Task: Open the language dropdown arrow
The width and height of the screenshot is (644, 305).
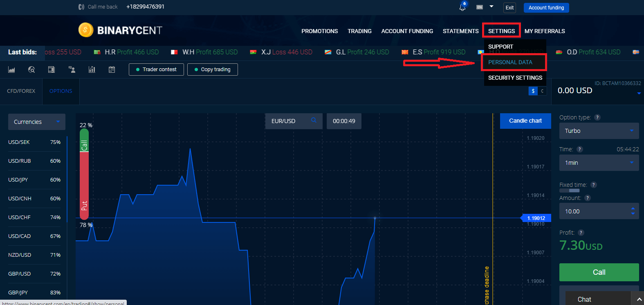Action: pyautogui.click(x=491, y=7)
